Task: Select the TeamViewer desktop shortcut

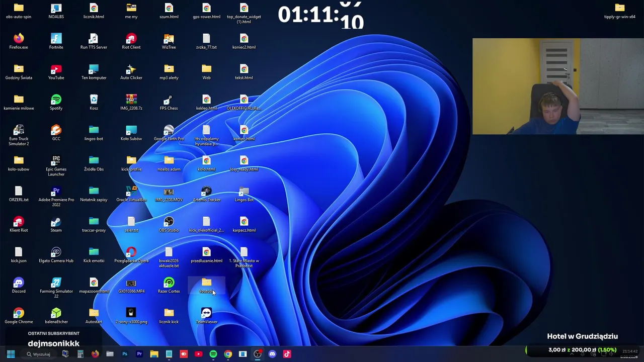Action: pyautogui.click(x=206, y=316)
